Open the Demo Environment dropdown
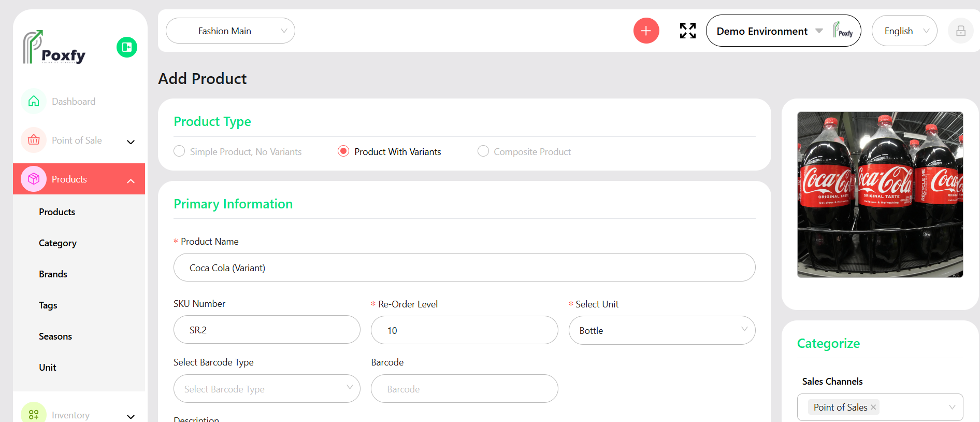The height and width of the screenshot is (422, 980). point(783,31)
